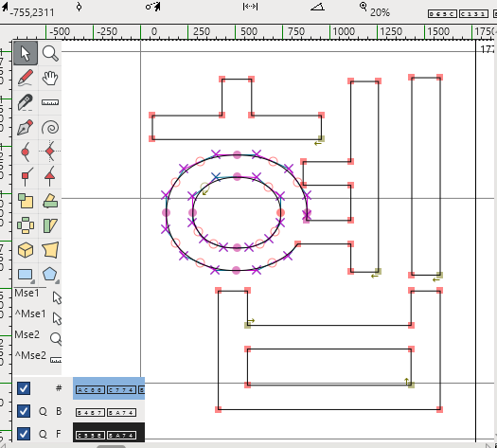
Task: Select the Flip selection tool
Action: pos(26,225)
